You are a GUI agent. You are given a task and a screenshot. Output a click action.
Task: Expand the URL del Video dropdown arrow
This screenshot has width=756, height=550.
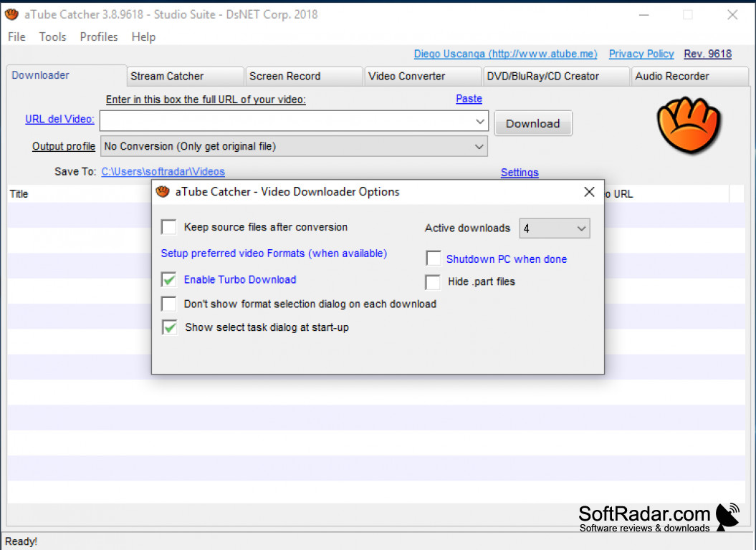point(479,122)
